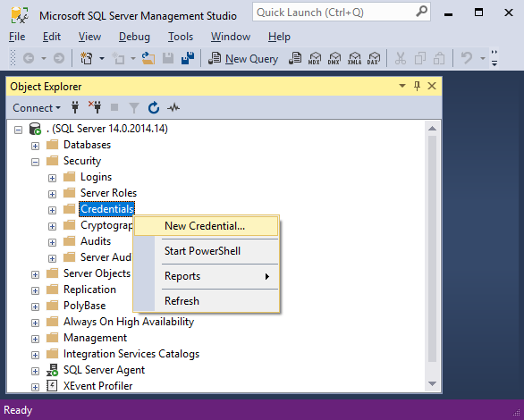
Task: Expand the Management node
Action: click(35, 339)
